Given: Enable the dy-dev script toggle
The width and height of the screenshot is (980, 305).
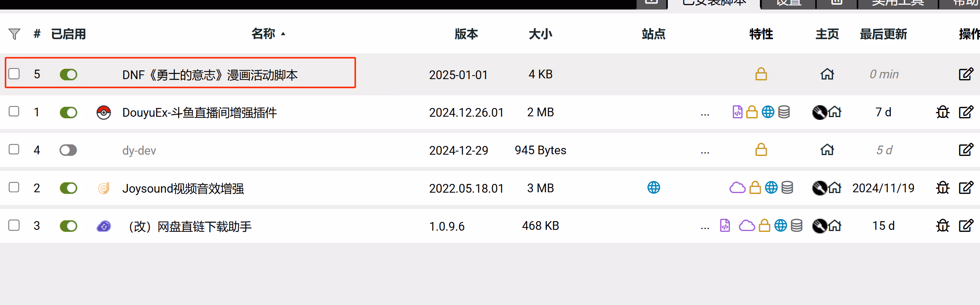Looking at the screenshot, I should pos(68,150).
